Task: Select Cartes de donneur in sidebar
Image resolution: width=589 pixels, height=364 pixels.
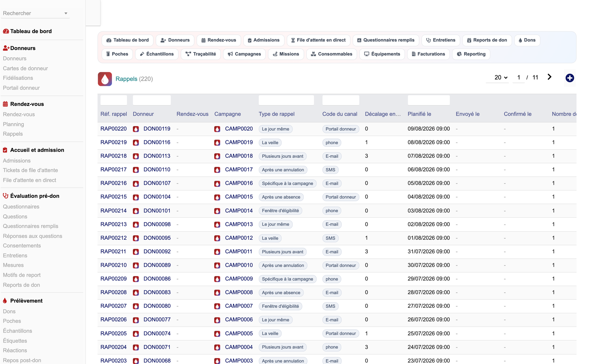Action: [x=25, y=68]
